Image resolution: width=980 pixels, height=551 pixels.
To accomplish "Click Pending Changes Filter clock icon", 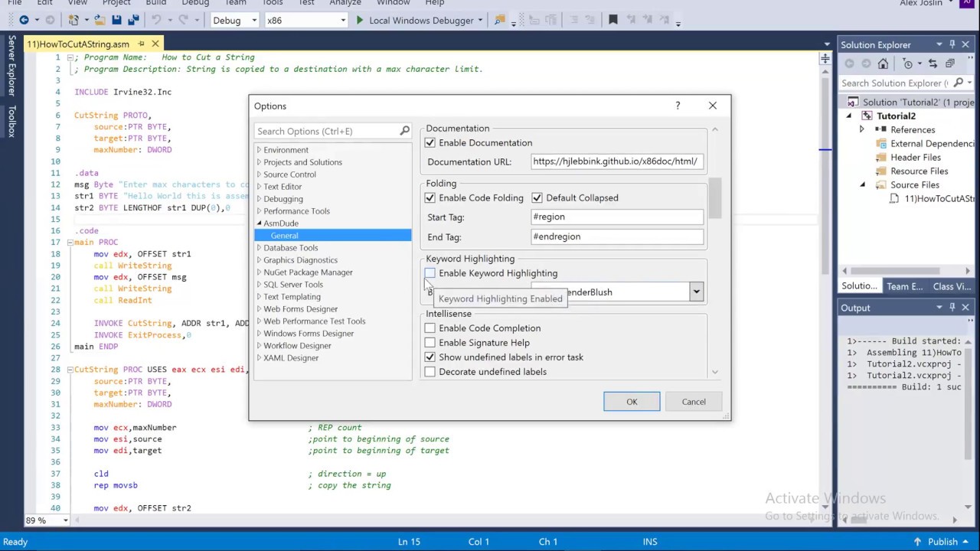I will (908, 64).
